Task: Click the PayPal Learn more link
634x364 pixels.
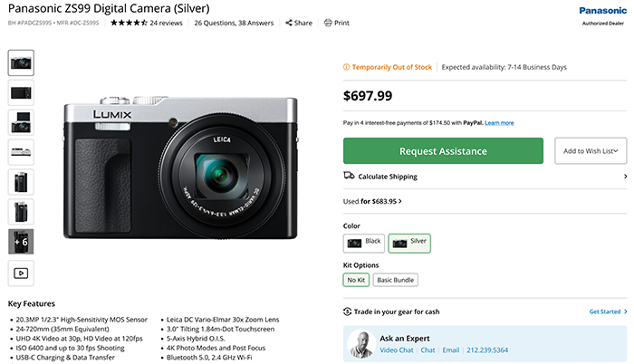Action: tap(499, 122)
